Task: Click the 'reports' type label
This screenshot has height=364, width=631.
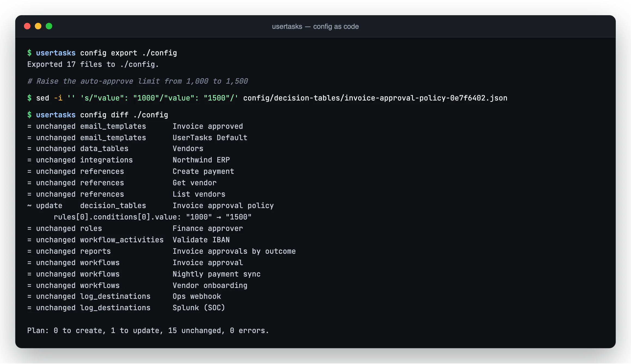Action: pos(95,251)
